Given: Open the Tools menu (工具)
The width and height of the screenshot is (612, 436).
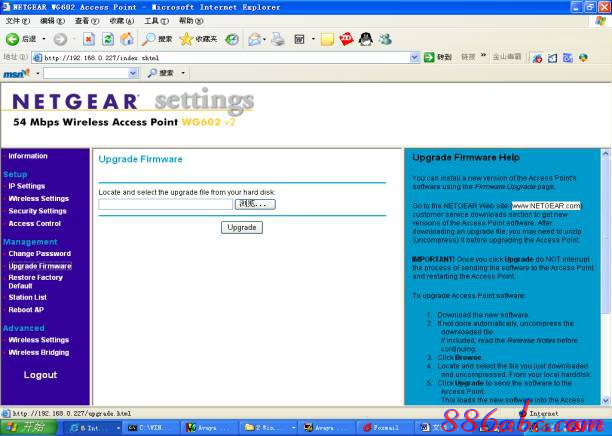Looking at the screenshot, I should 157,21.
